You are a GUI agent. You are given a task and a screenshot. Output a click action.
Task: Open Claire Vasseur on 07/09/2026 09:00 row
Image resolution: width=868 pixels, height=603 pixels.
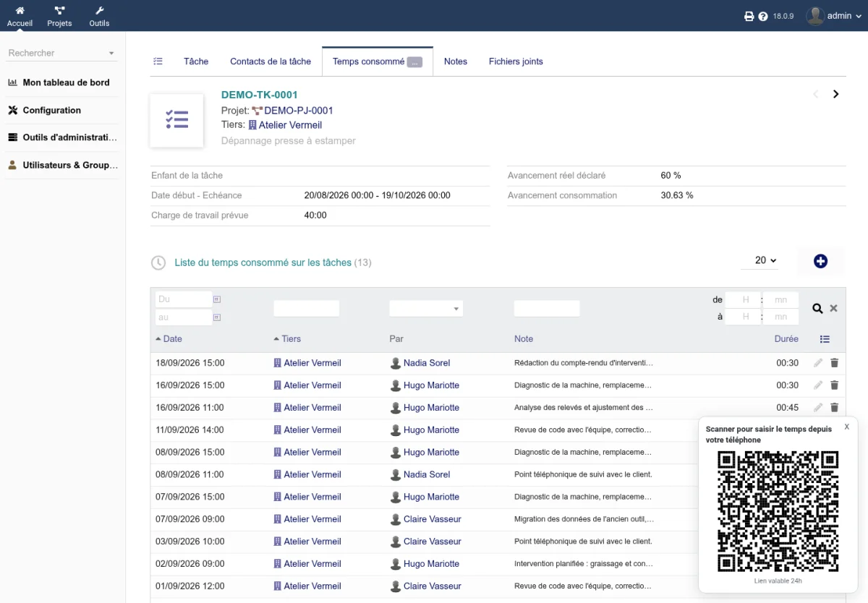432,519
